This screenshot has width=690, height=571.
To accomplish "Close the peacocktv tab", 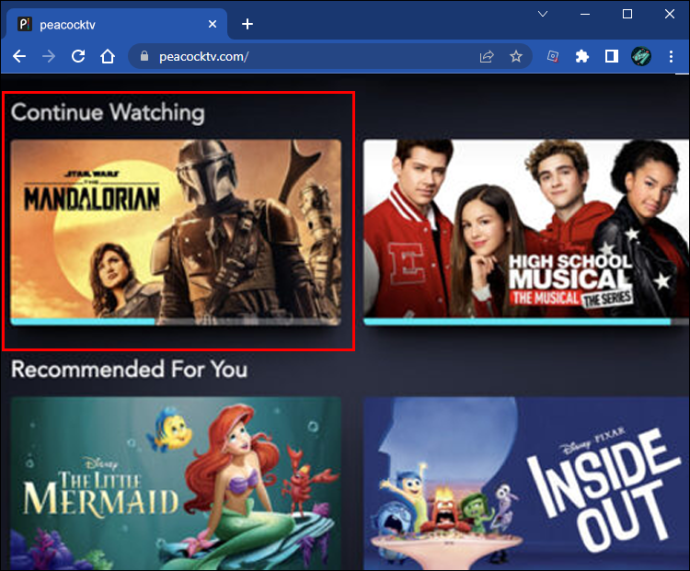I will click(x=212, y=24).
